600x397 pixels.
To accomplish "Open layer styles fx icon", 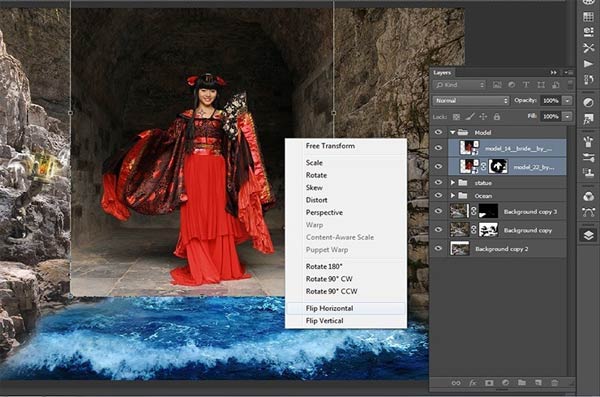I will point(473,382).
